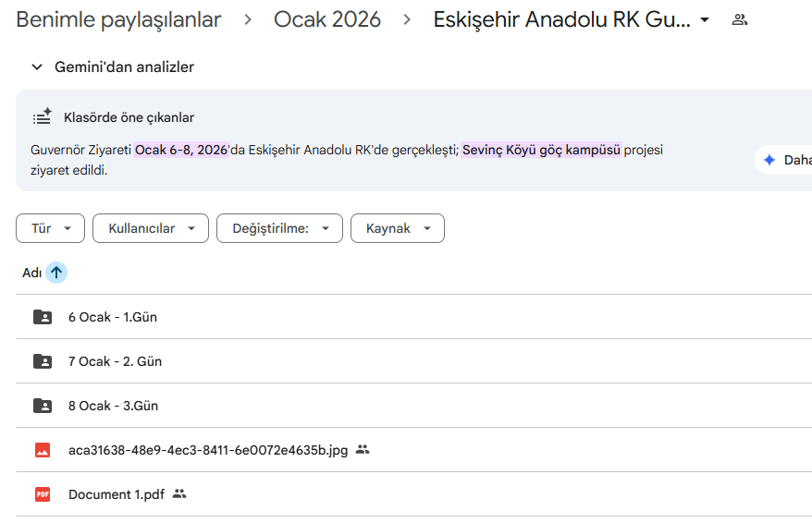Click the shared folder icon for 6 Ocak

[x=43, y=317]
